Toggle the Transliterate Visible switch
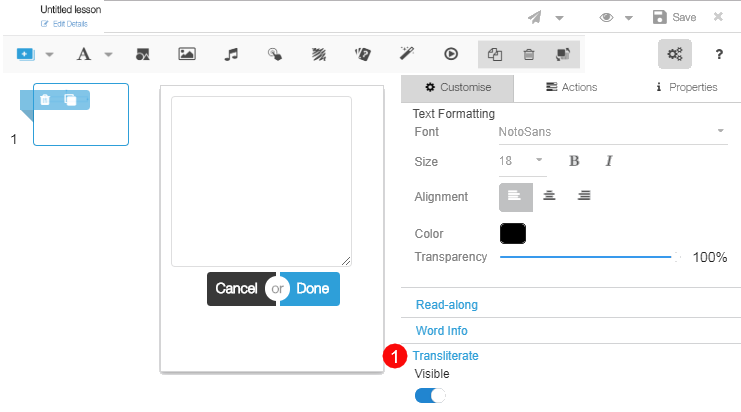This screenshot has width=741, height=412. pos(430,395)
